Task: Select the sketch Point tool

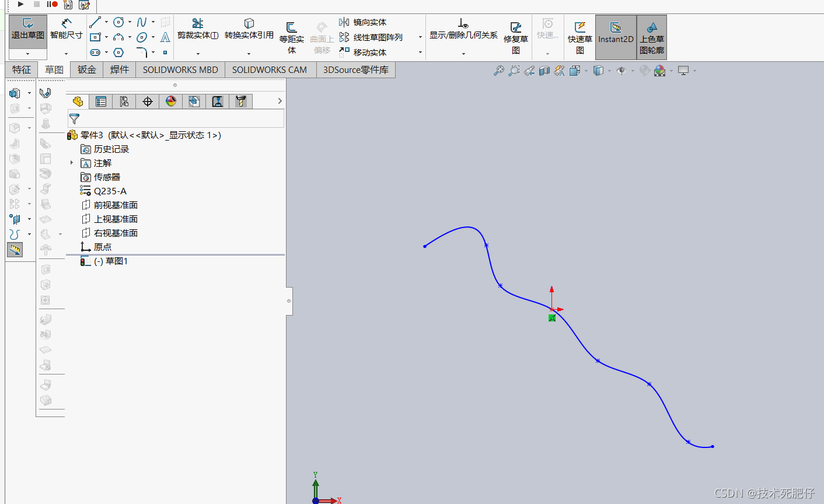Action: point(165,52)
